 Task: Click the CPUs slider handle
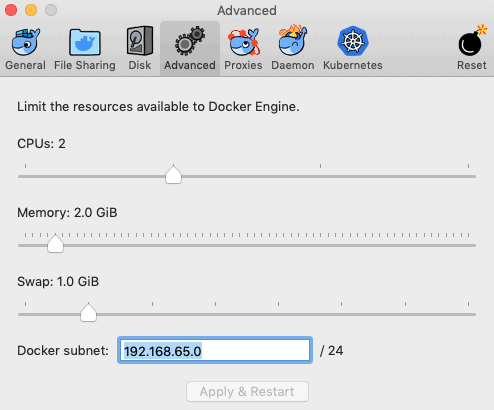[x=173, y=174]
